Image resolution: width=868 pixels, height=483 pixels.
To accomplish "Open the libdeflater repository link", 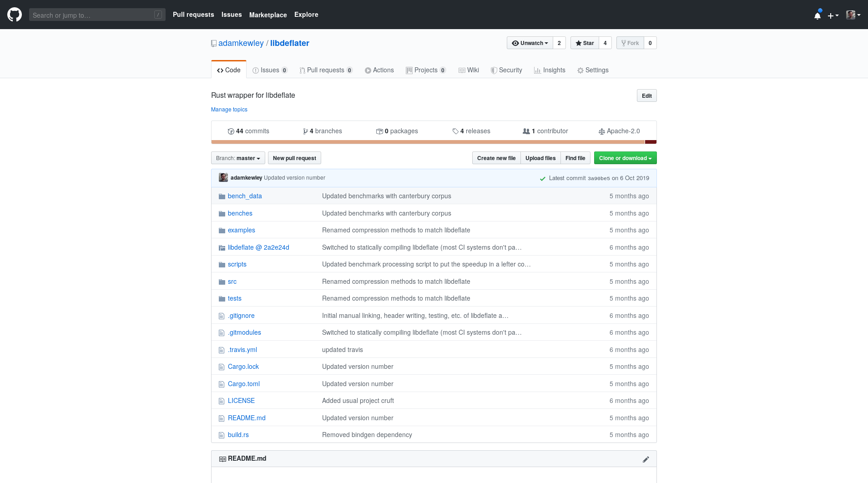I will pos(290,43).
